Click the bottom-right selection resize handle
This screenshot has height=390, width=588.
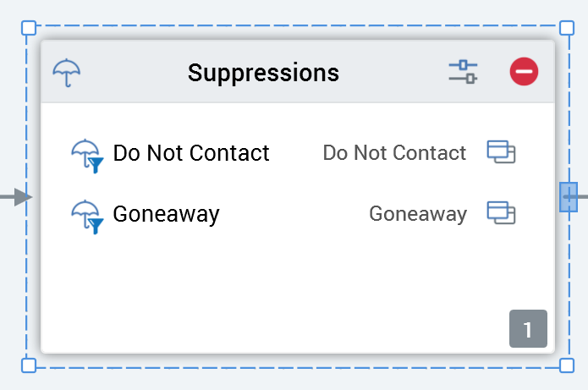coord(567,365)
